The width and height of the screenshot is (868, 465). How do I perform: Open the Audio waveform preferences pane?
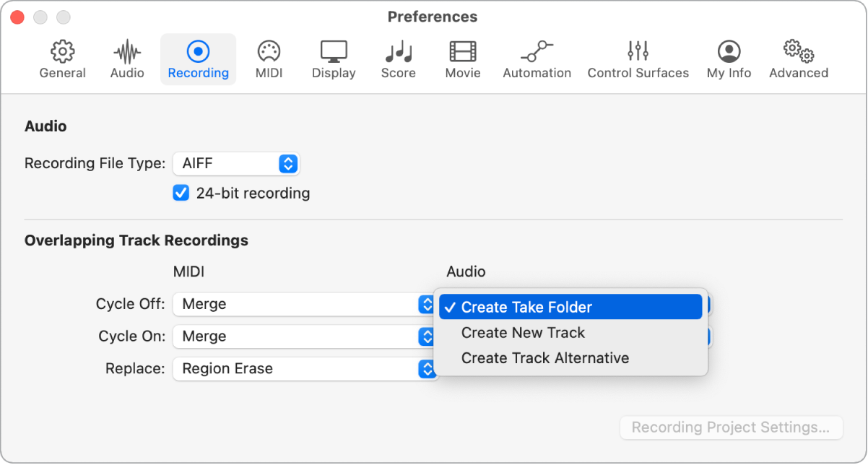[x=127, y=59]
